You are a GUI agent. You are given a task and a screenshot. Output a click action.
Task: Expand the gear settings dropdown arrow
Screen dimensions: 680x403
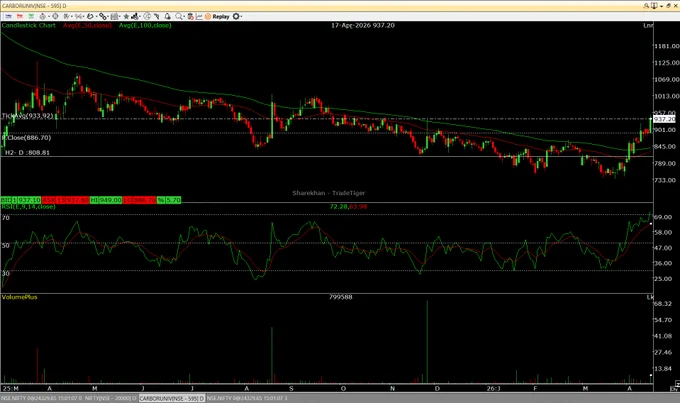coord(242,16)
